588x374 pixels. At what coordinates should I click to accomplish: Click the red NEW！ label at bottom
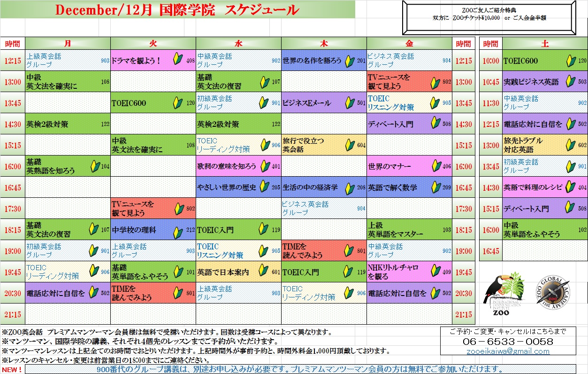[x=13, y=370]
